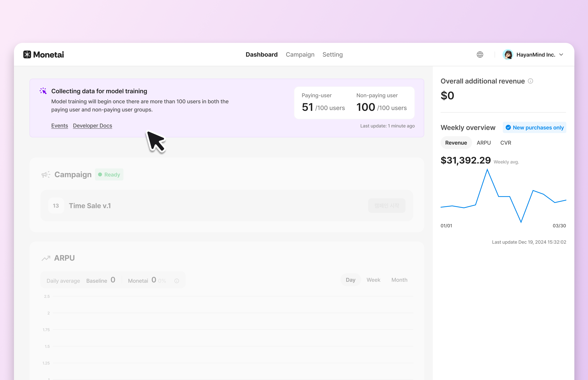
Task: Click the checkmark icon in New purchases only badge
Action: coord(508,127)
